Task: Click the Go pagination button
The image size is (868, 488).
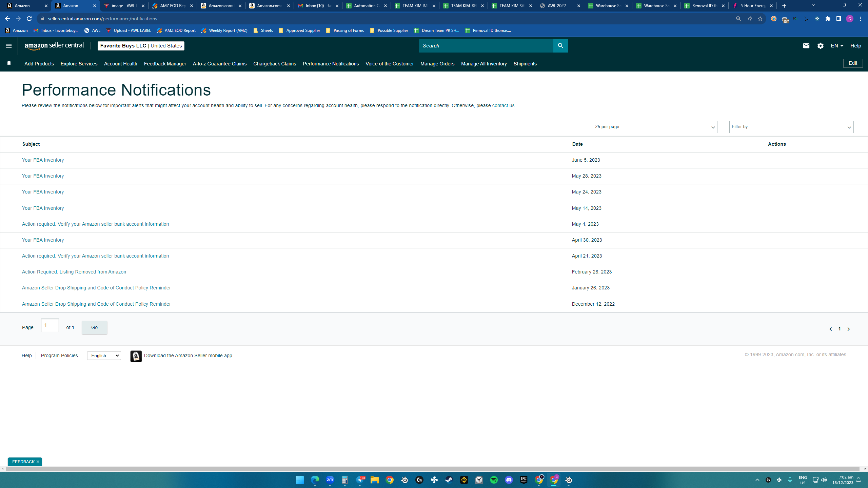Action: pos(95,327)
